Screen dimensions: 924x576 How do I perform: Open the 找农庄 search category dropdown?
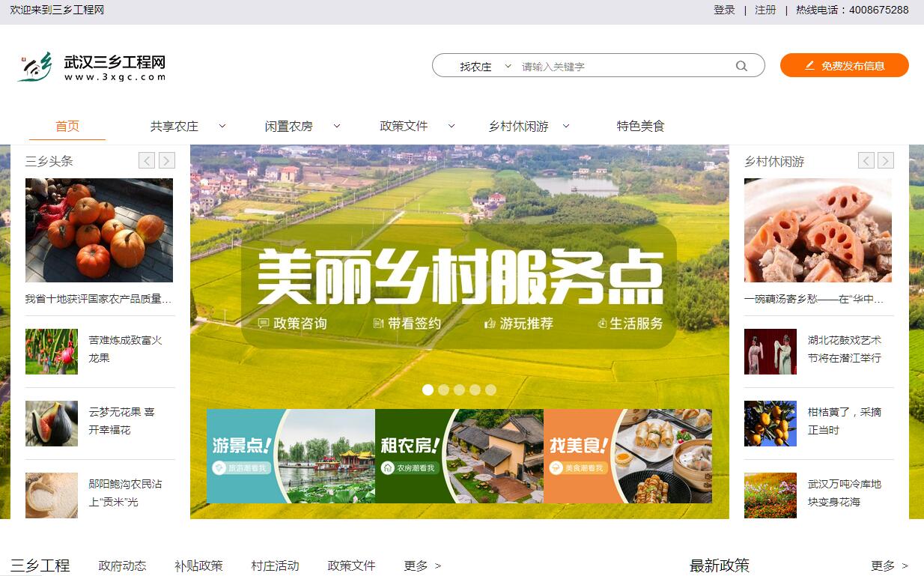484,66
